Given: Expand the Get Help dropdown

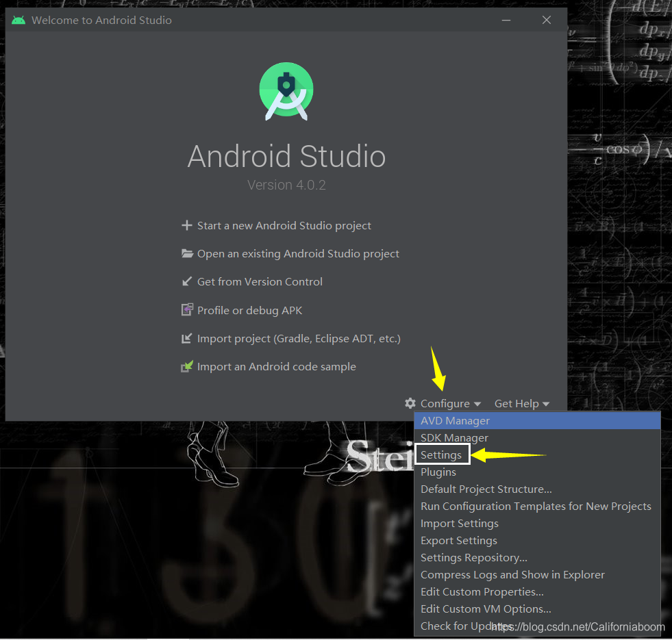Looking at the screenshot, I should (521, 404).
